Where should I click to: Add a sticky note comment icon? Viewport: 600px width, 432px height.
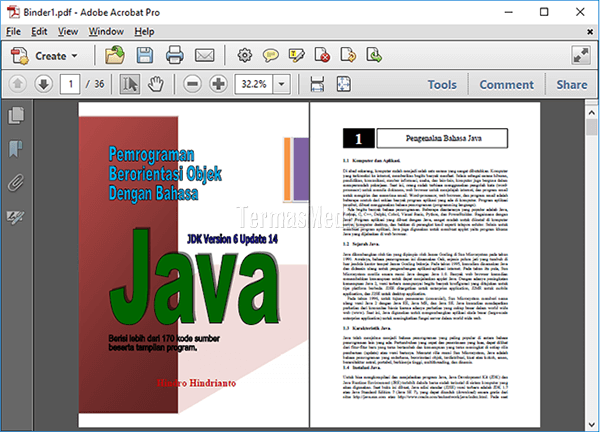pos(270,56)
